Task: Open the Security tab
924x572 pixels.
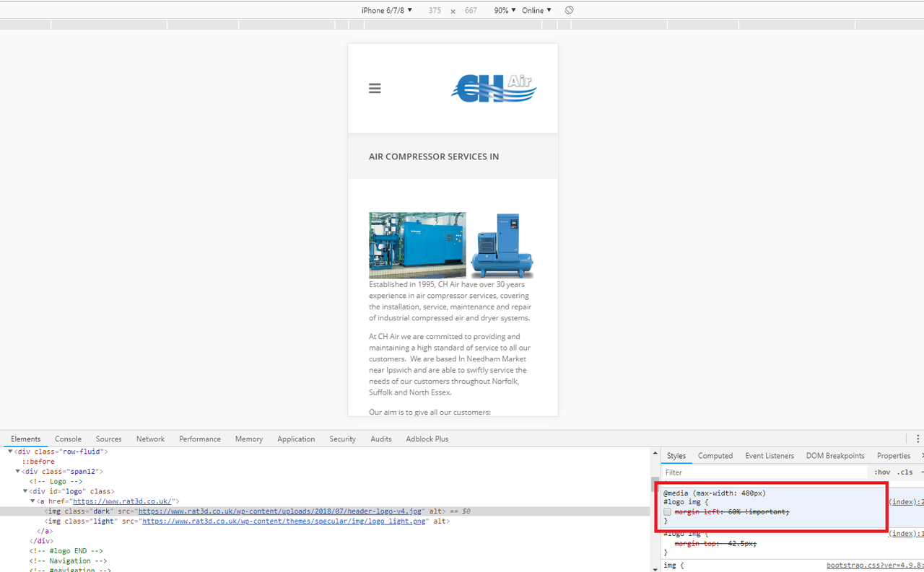Action: [x=342, y=439]
